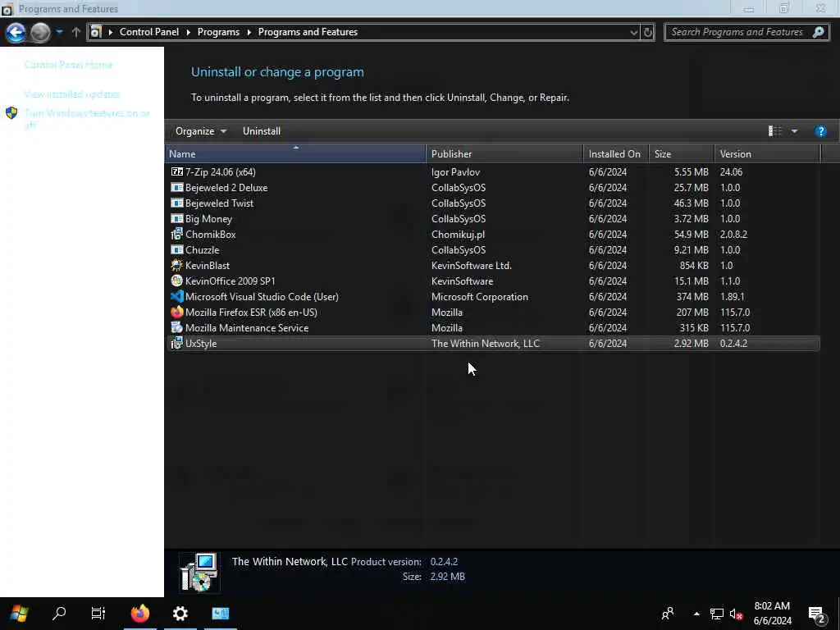Click the 2.0.8.2 version value

733,234
